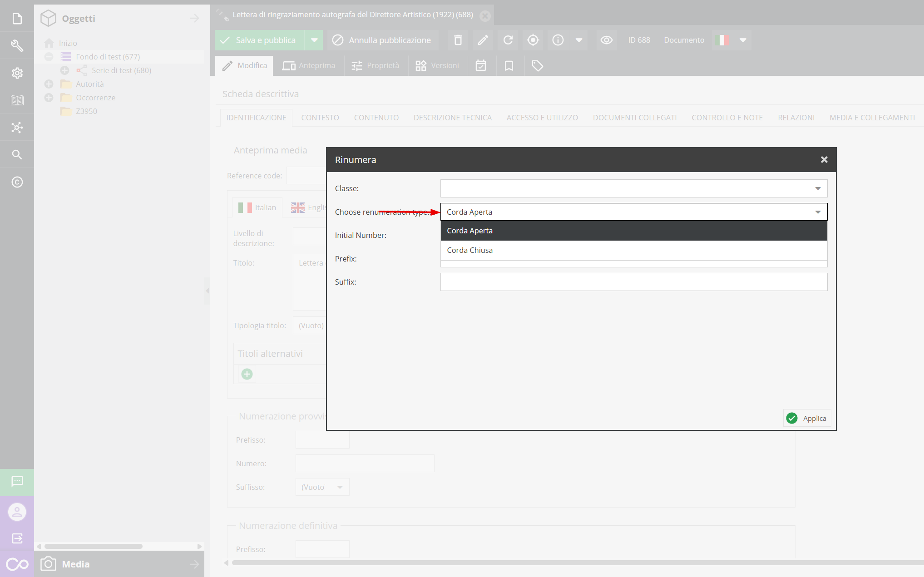924x577 pixels.
Task: Click the rename pencil icon in toolbar
Action: pyautogui.click(x=483, y=40)
